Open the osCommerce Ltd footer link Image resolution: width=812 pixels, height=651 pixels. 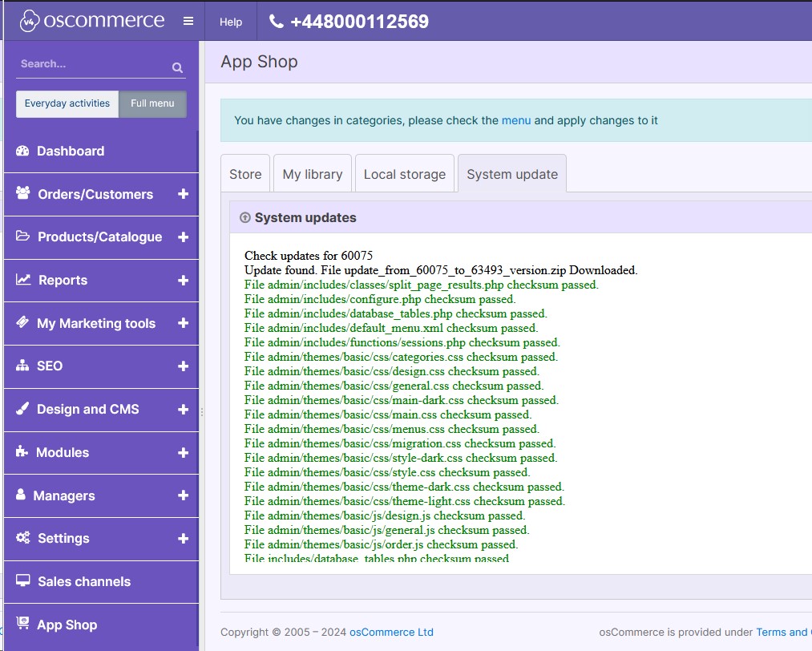click(x=391, y=632)
